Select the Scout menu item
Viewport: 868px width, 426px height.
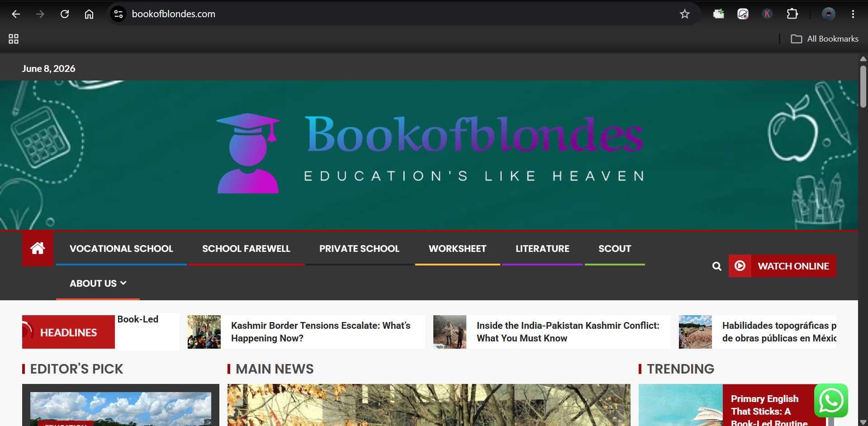pos(615,249)
